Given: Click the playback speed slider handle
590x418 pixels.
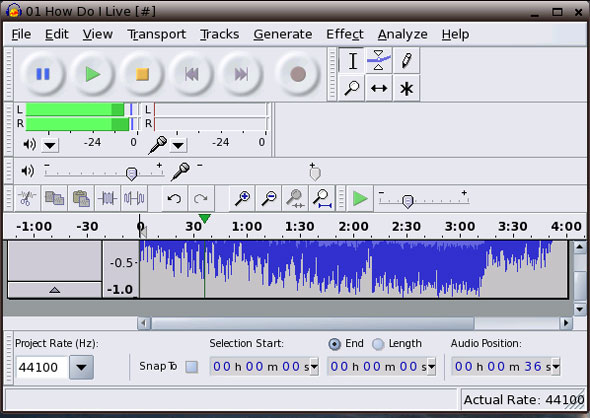Looking at the screenshot, I should (x=408, y=201).
